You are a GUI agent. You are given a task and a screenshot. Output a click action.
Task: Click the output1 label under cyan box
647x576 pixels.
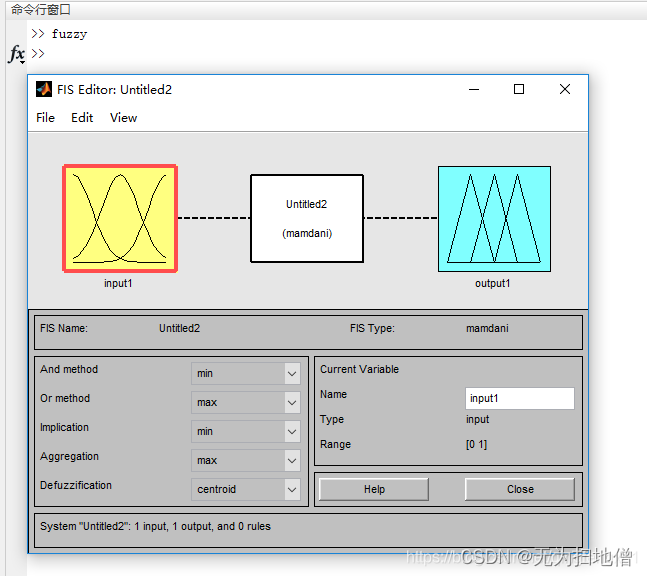point(493,283)
